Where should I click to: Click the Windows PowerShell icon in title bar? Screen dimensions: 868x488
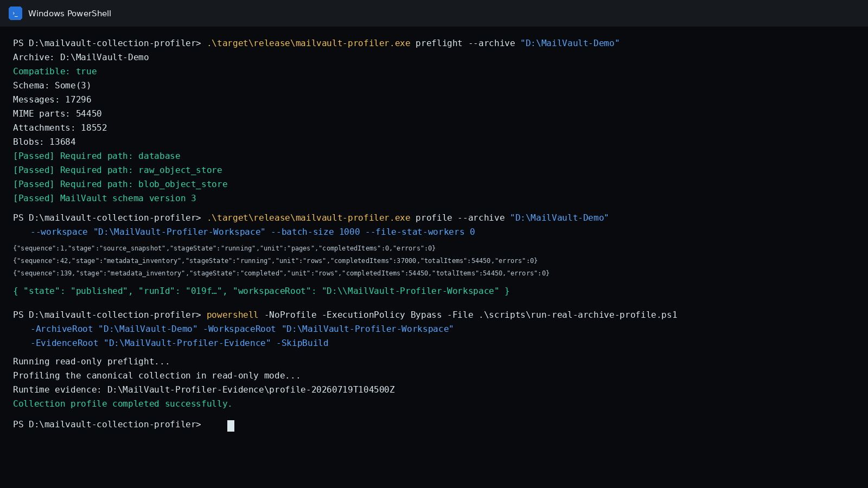point(15,13)
